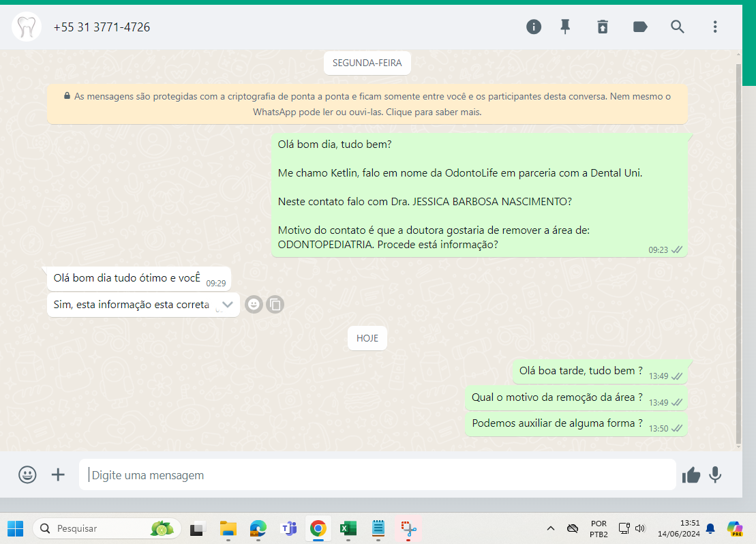
Task: Open network settings tray icon
Action: click(624, 528)
